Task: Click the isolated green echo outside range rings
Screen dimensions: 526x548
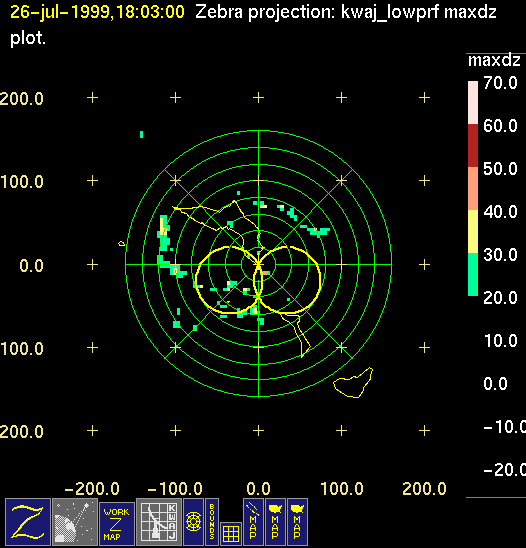Action: pyautogui.click(x=141, y=134)
